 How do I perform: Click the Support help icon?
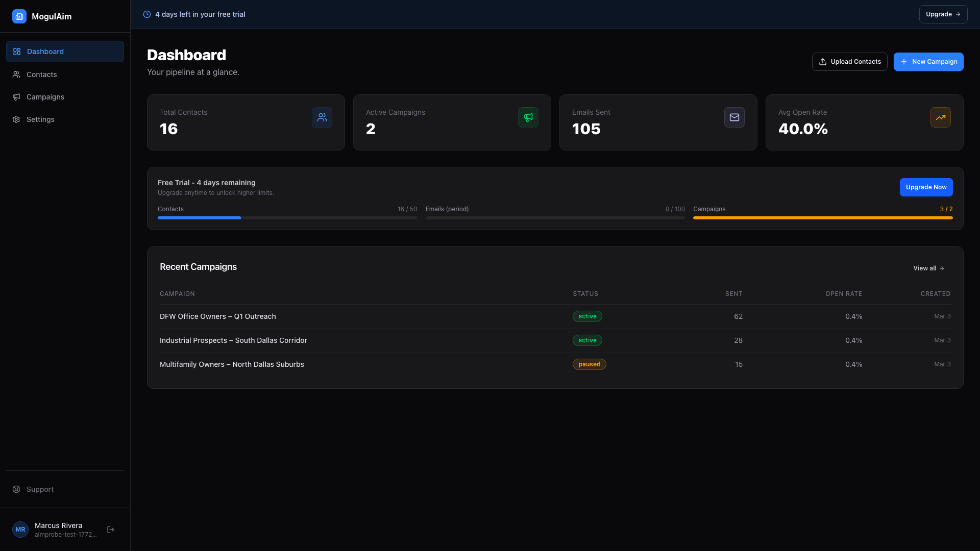[x=16, y=489]
